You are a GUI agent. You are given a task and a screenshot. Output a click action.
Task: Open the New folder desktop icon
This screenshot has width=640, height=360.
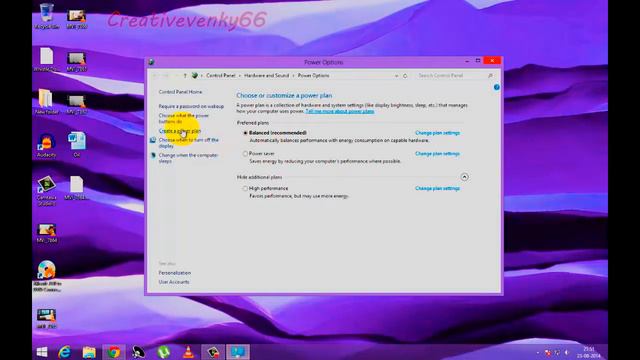point(47,101)
